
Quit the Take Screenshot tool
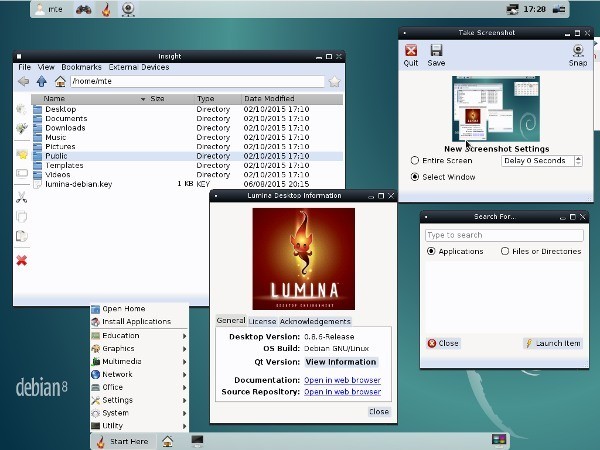pos(411,56)
